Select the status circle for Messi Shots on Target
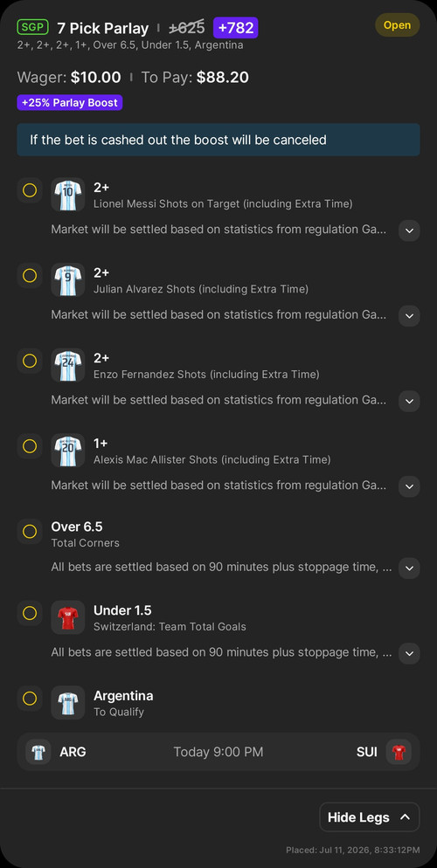437x868 pixels. [30, 190]
